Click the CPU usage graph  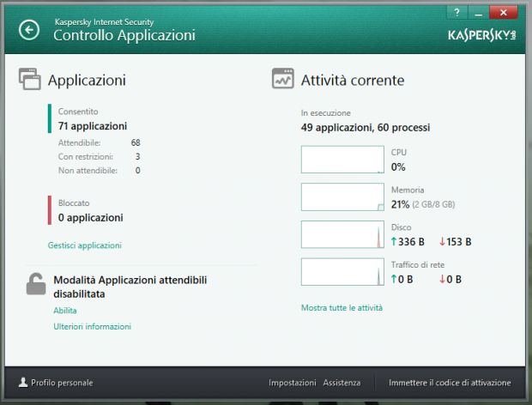click(342, 160)
